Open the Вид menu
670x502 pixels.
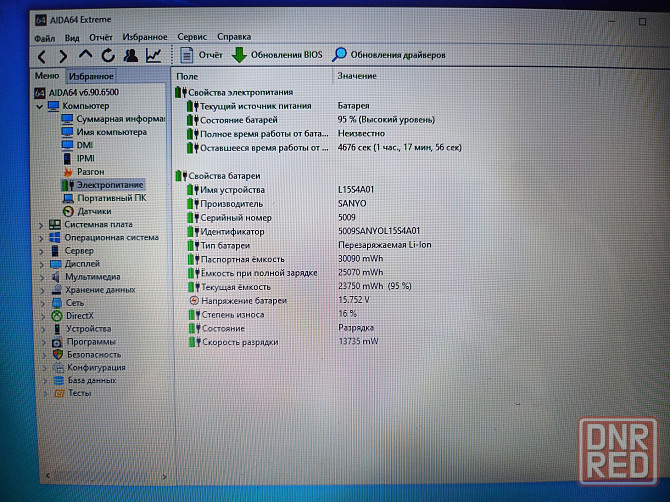(x=72, y=38)
